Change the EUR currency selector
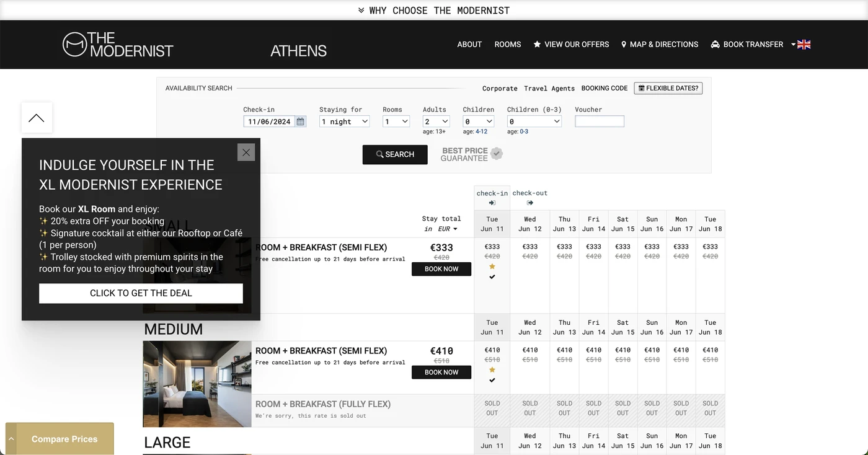 click(x=447, y=229)
